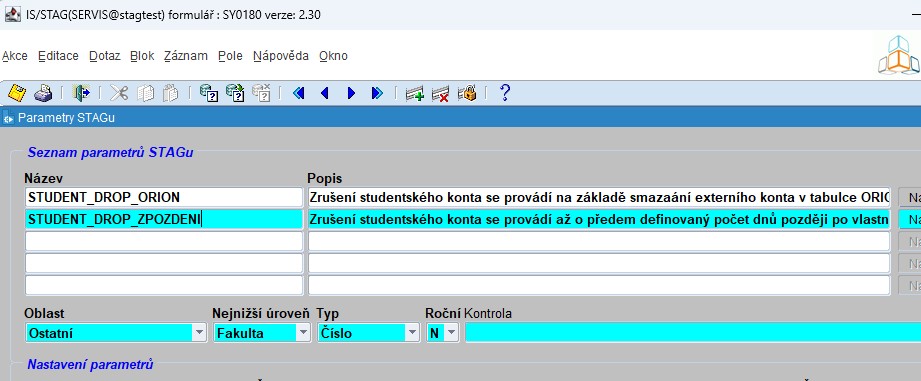Select the STUDENT_DROP_ORION name field
The height and width of the screenshot is (381, 921).
(164, 197)
